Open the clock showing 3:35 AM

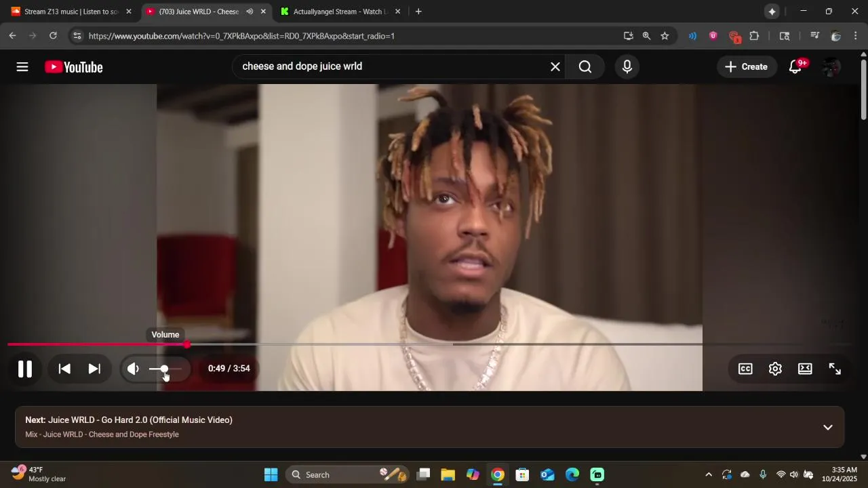coord(840,474)
